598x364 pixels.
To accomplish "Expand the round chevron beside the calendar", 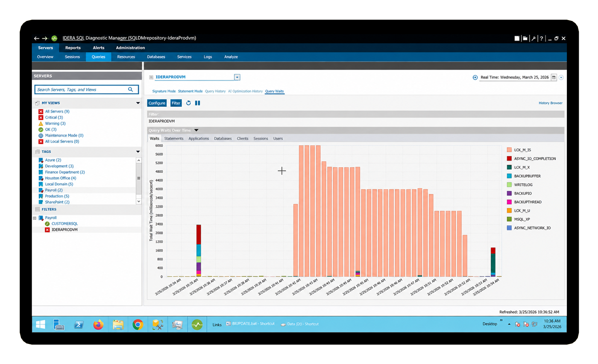I will point(561,78).
